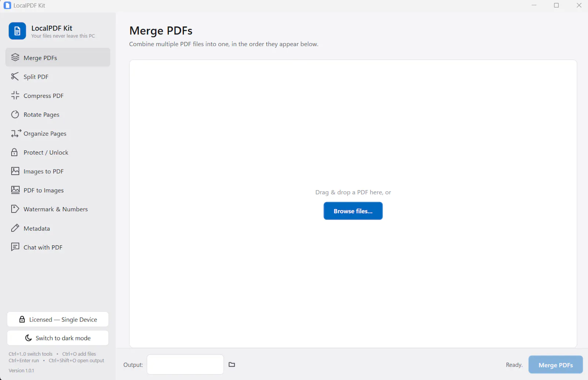Click the Compress PDF shrink arrows icon
The height and width of the screenshot is (380, 588).
pyautogui.click(x=15, y=95)
